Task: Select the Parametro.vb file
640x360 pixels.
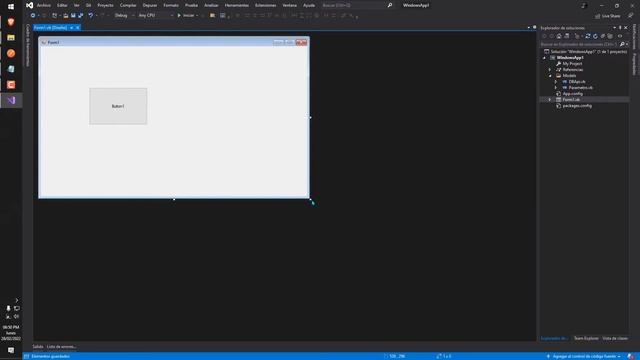Action: pyautogui.click(x=580, y=88)
